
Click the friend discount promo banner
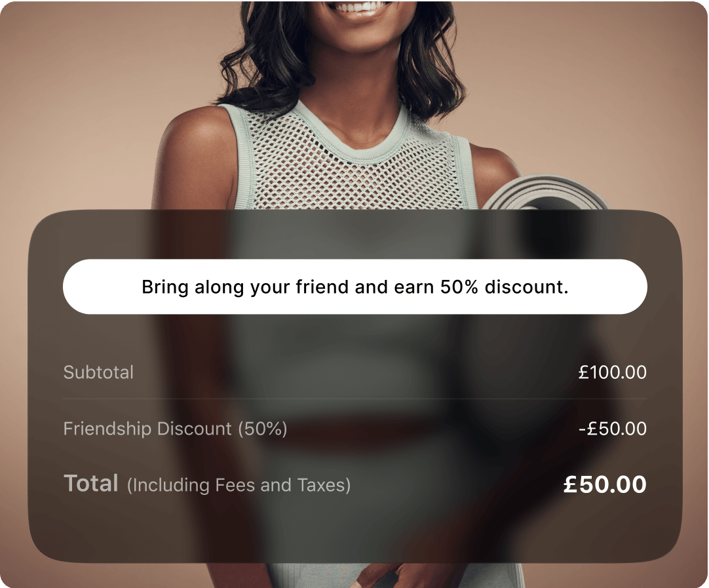tap(355, 286)
